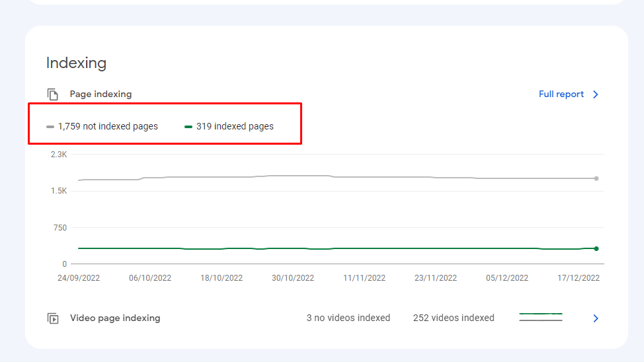Screen dimensions: 644x362
Task: Click the gray not-indexed line end point
Action: (x=596, y=178)
